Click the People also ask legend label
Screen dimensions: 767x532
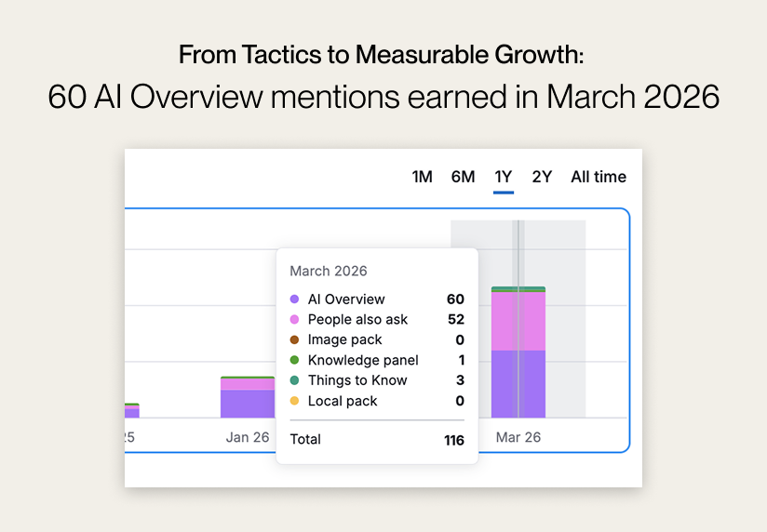pyautogui.click(x=357, y=320)
